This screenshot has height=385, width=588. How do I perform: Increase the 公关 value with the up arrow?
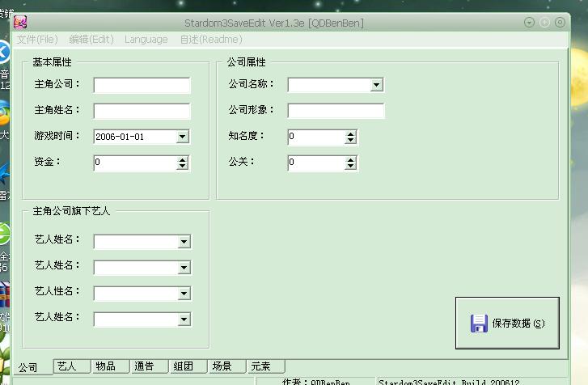click(x=350, y=159)
